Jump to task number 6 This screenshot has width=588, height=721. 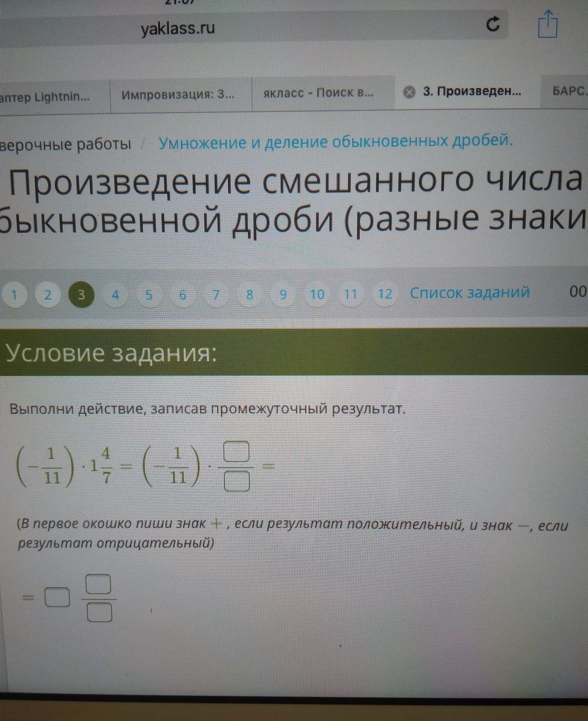(x=182, y=295)
